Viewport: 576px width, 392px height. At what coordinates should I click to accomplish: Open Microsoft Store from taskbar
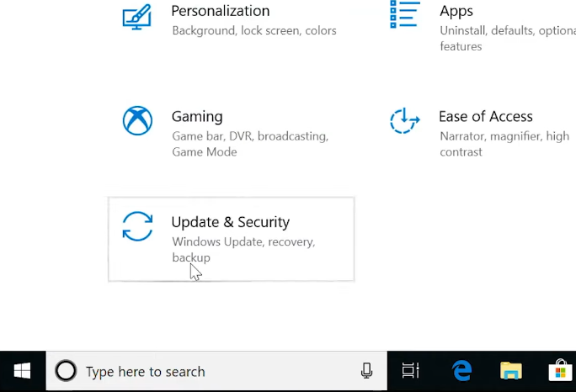click(x=560, y=371)
